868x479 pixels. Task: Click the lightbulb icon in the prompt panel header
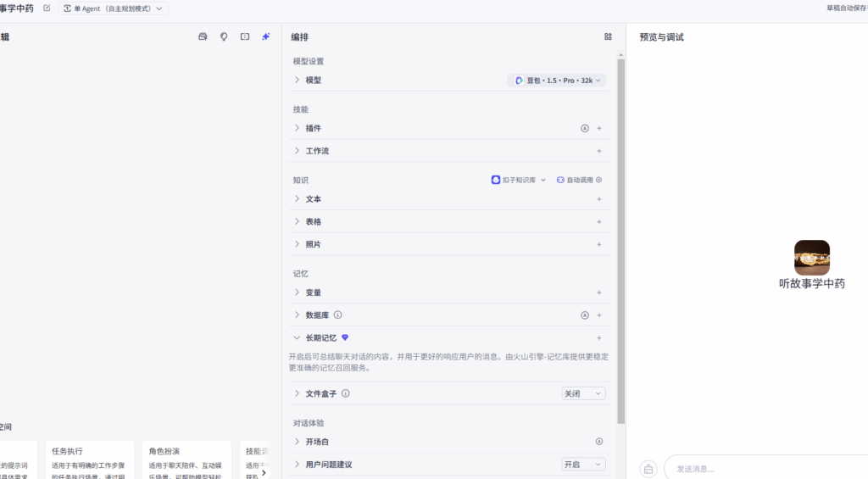tap(224, 37)
